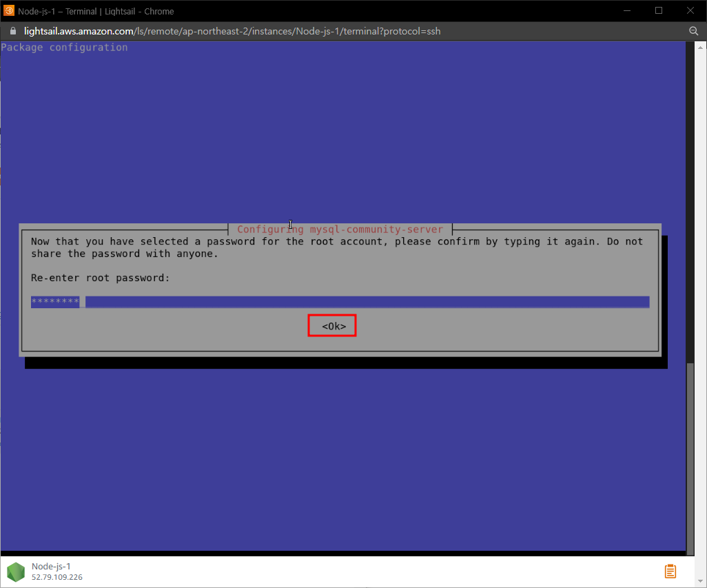Click the 'Package configuration' header text
Viewport: 707px width, 588px height.
tap(64, 48)
